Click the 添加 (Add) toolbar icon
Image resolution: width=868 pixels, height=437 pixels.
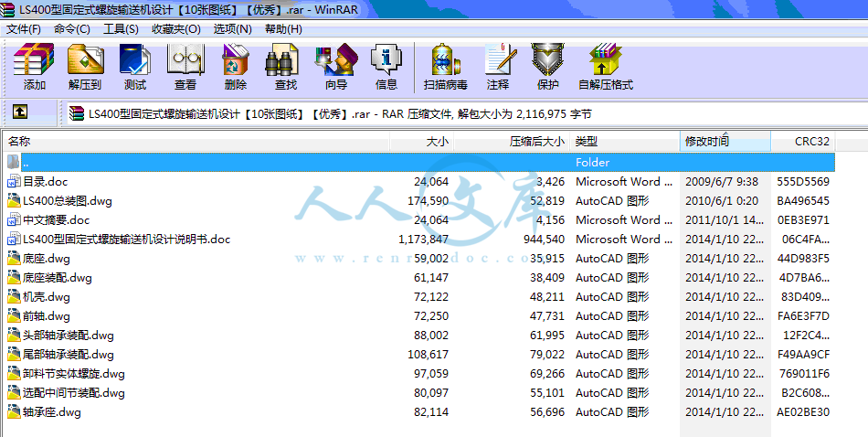34,59
